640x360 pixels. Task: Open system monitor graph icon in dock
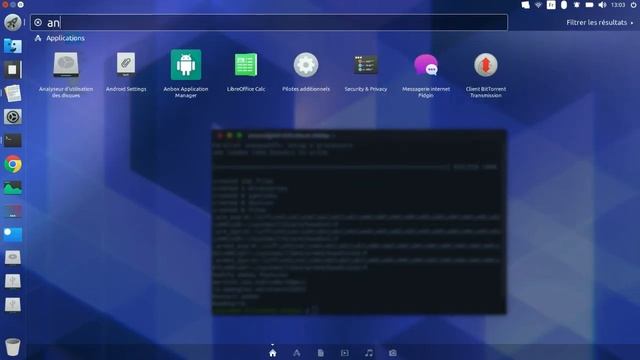click(13, 188)
